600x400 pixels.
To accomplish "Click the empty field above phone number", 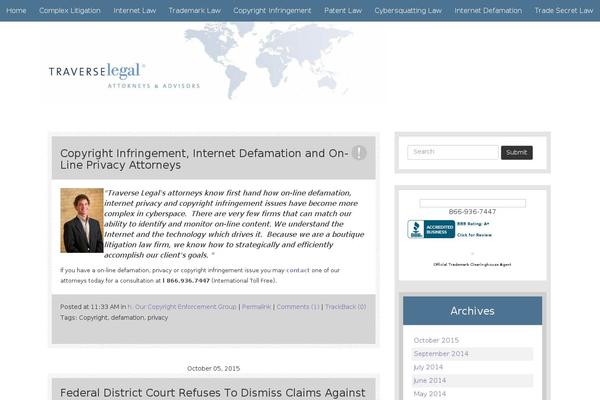I will point(472,203).
